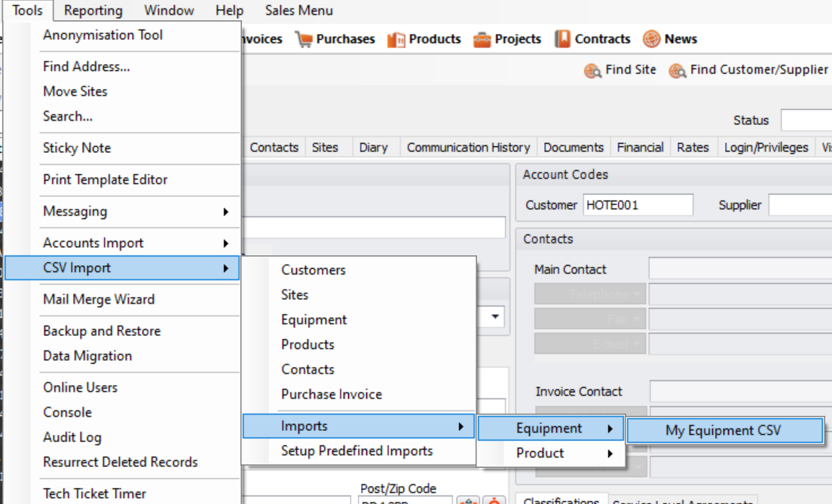Switch to the Communication History tab
The height and width of the screenshot is (504, 832).
point(468,147)
